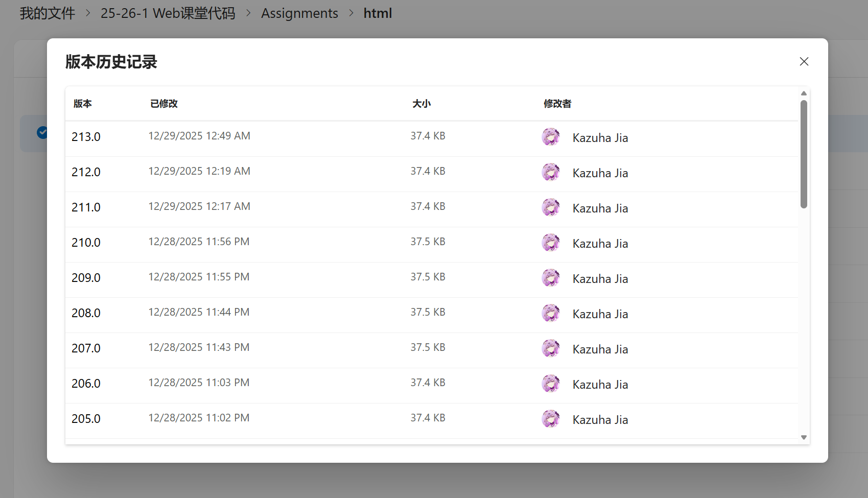The width and height of the screenshot is (868, 498).
Task: Click the modifier avatar for version 206.0
Action: [x=551, y=384]
